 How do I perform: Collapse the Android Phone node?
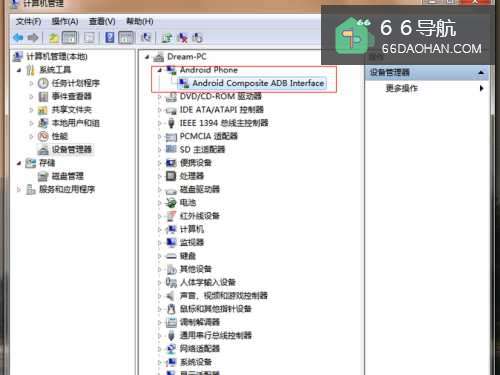point(160,70)
